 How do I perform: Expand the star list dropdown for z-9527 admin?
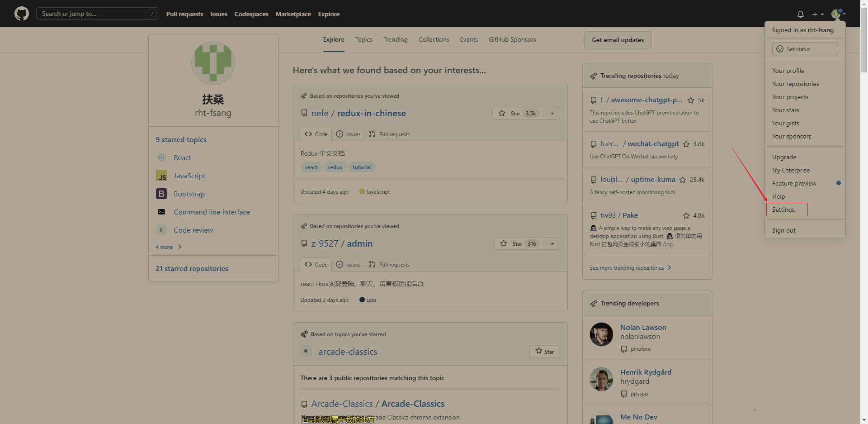click(x=552, y=243)
